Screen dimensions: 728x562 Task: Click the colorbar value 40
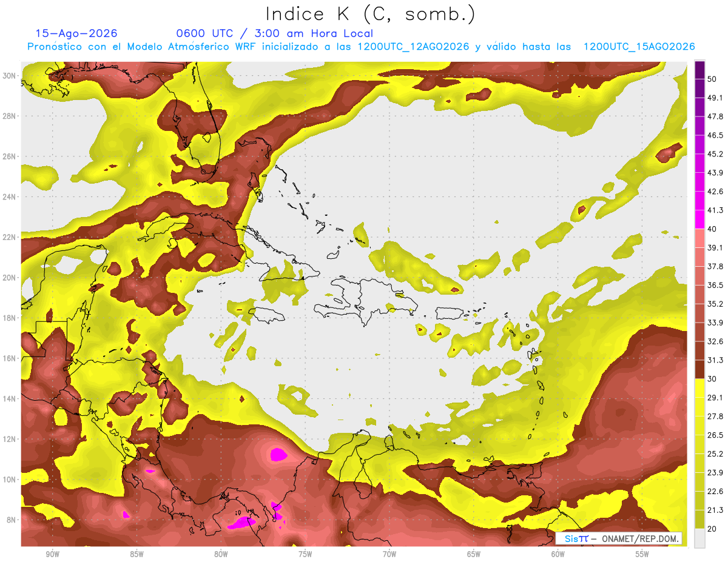[712, 229]
